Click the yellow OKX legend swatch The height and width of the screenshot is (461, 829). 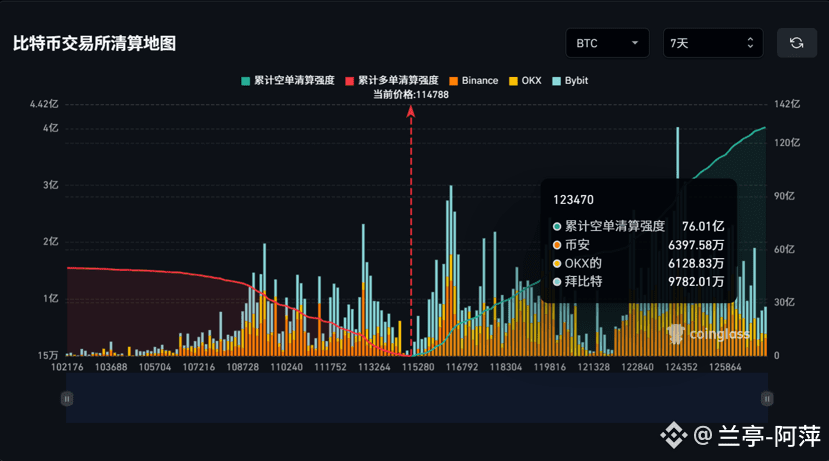pyautogui.click(x=513, y=81)
